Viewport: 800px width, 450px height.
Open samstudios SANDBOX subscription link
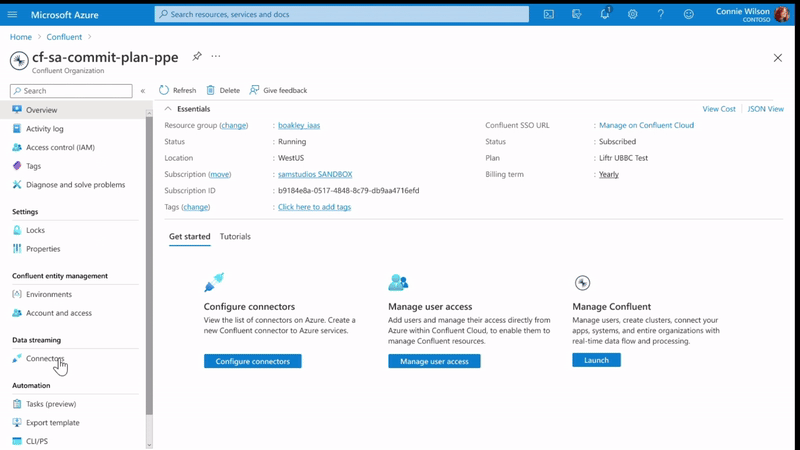coord(315,174)
